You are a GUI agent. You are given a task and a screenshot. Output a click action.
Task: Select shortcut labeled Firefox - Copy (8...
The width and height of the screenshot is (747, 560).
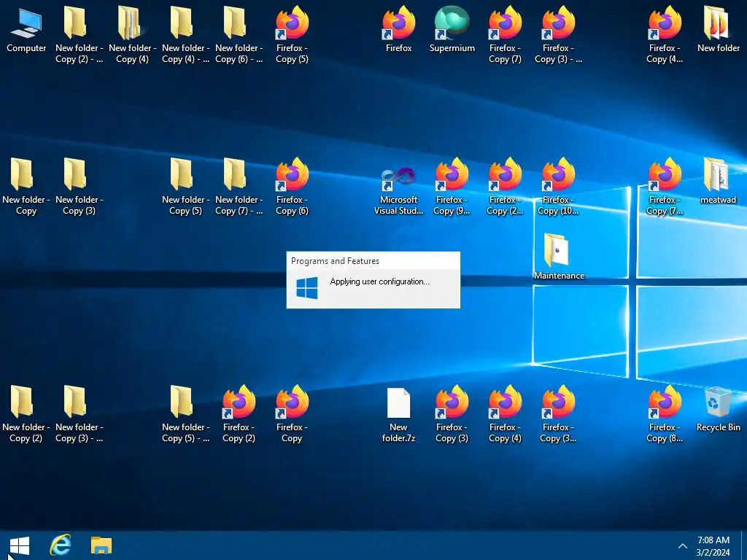click(665, 415)
